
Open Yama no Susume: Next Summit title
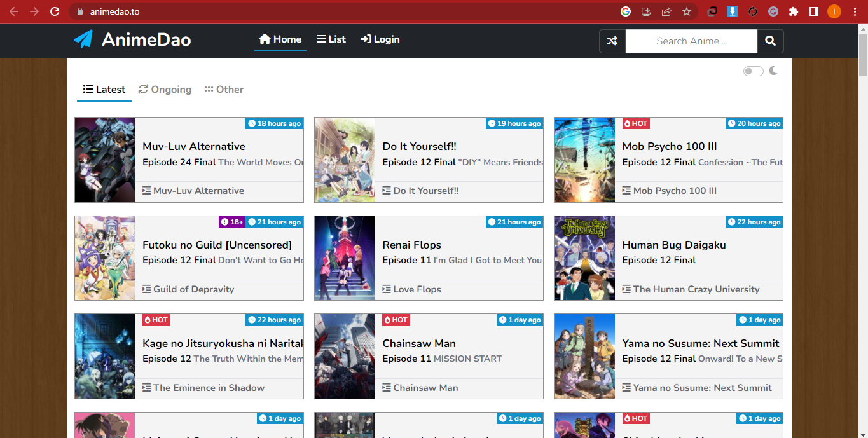701,343
